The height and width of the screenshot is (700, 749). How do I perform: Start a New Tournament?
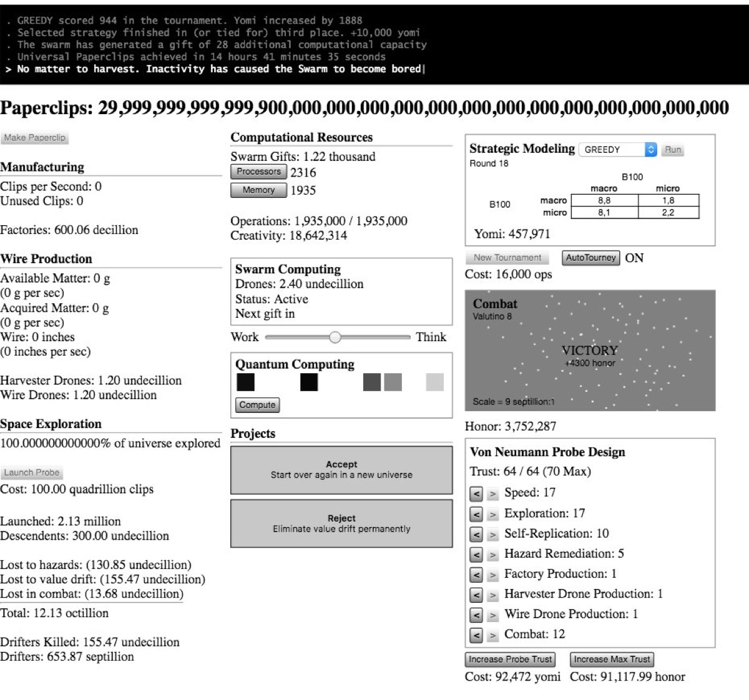[x=507, y=258]
